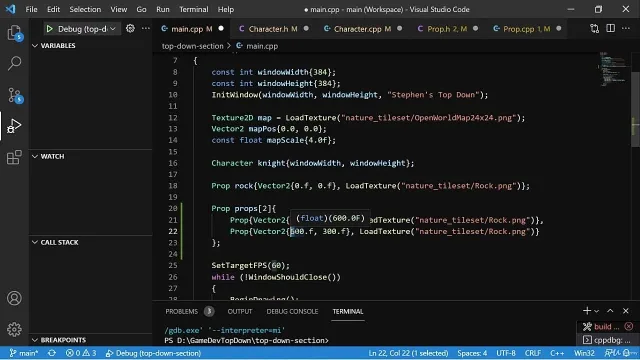Open the Help menu

coord(226,9)
